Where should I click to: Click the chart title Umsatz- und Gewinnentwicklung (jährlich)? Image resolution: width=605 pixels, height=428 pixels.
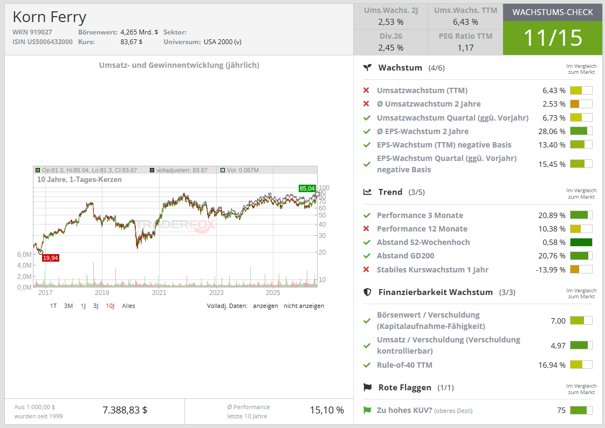[x=179, y=65]
